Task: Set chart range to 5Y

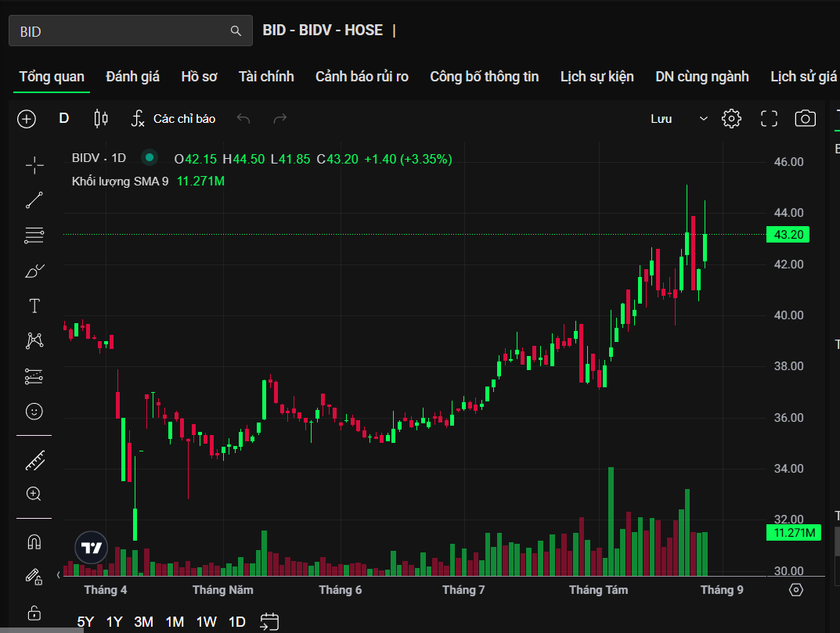Action: [x=85, y=622]
